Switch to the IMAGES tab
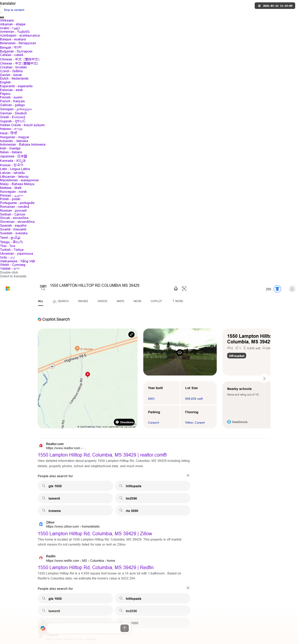The image size is (298, 644). coord(83,301)
